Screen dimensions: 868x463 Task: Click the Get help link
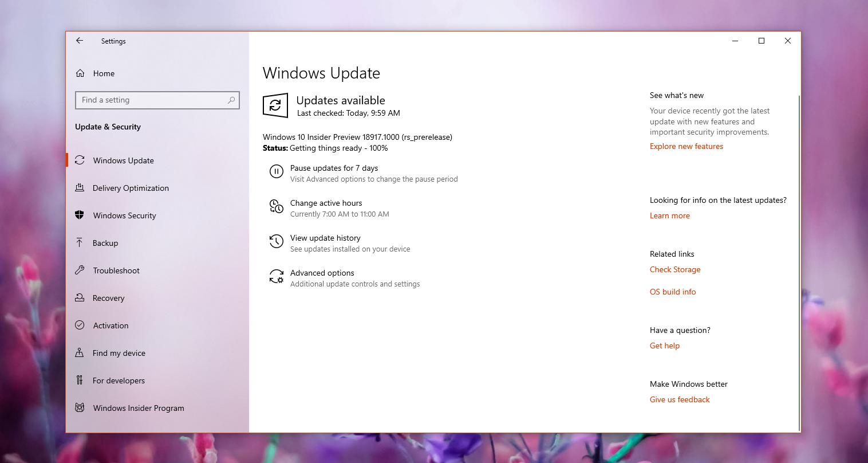point(665,346)
